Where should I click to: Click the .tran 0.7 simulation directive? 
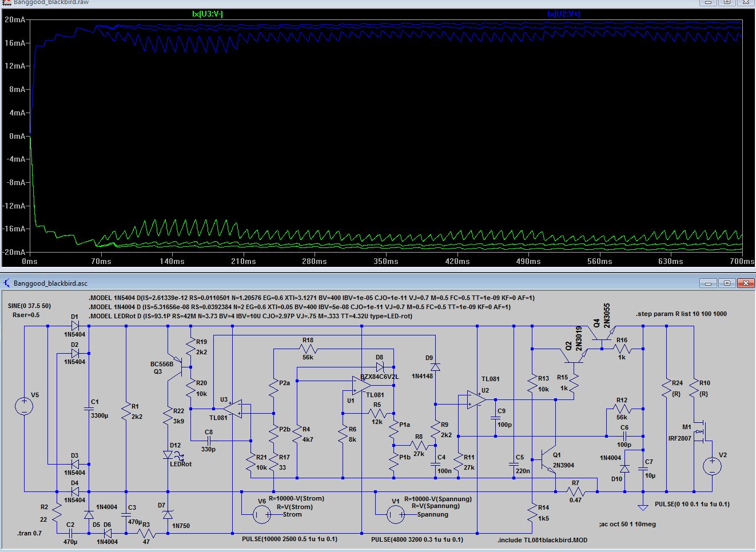(29, 533)
